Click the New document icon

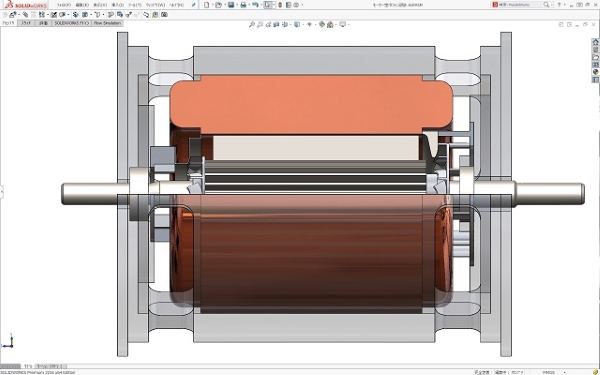(x=207, y=5)
